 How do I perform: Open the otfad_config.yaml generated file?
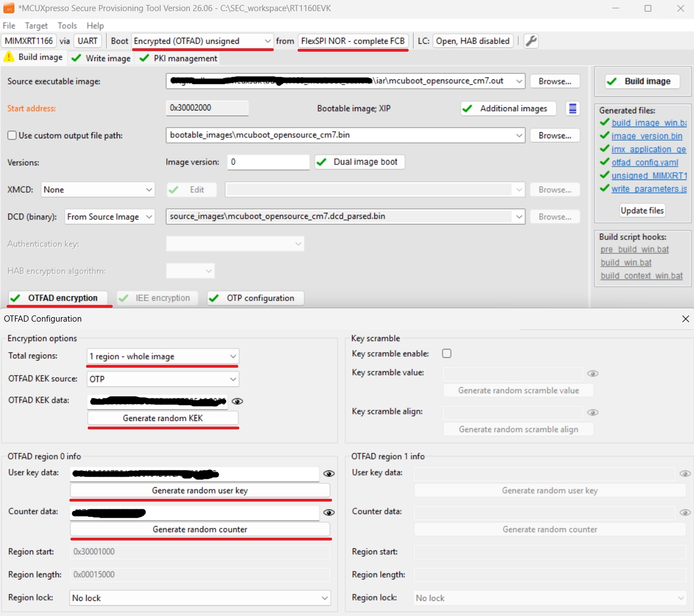(x=645, y=162)
